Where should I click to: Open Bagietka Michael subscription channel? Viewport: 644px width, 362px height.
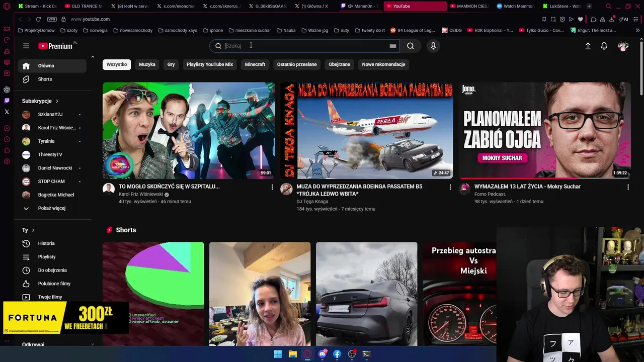point(52,195)
